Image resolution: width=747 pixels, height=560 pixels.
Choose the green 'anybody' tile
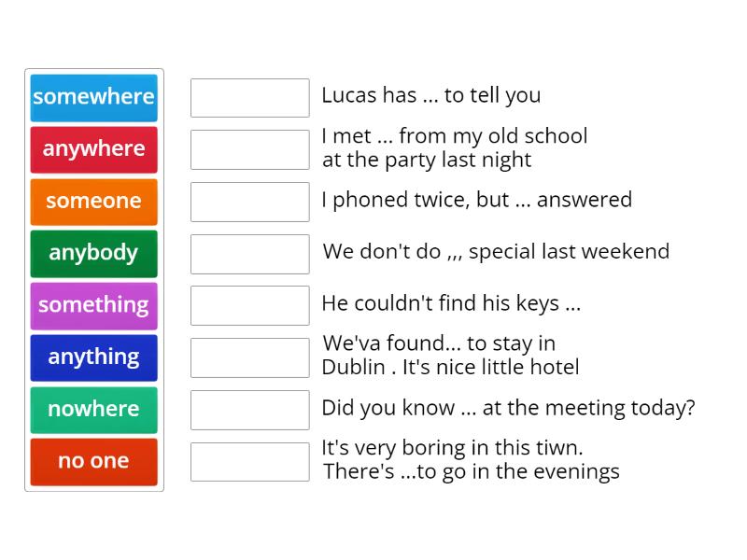point(93,253)
